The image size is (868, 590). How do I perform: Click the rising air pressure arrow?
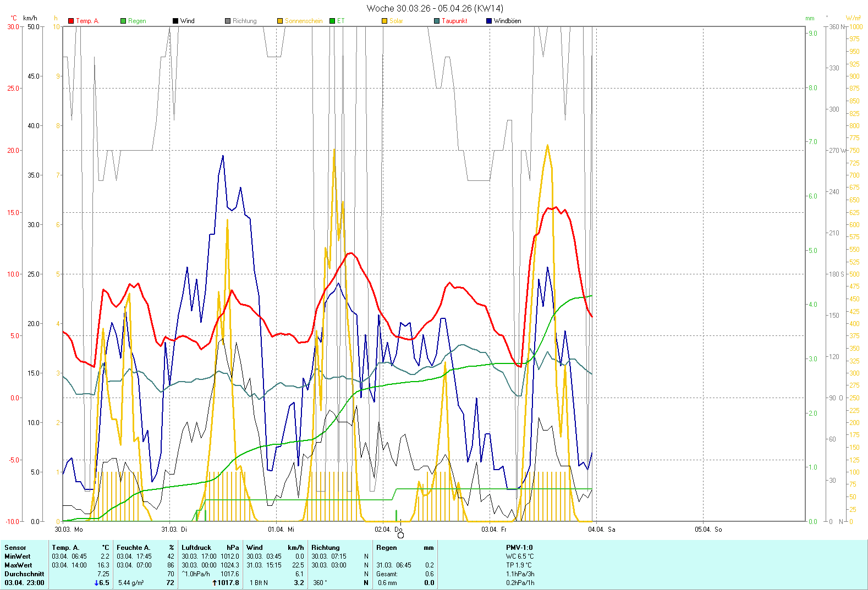[x=215, y=583]
